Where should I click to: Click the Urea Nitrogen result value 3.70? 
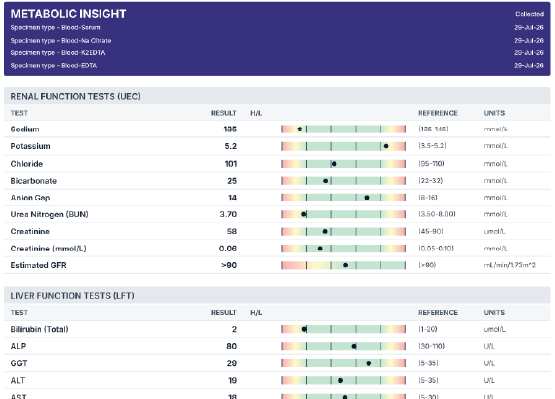click(x=228, y=214)
